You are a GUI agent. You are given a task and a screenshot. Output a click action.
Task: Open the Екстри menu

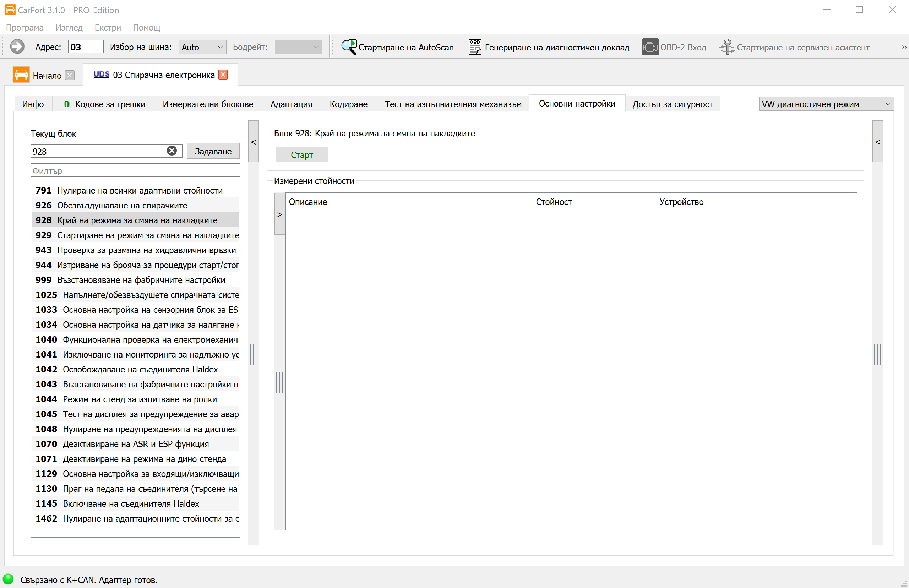coord(108,27)
